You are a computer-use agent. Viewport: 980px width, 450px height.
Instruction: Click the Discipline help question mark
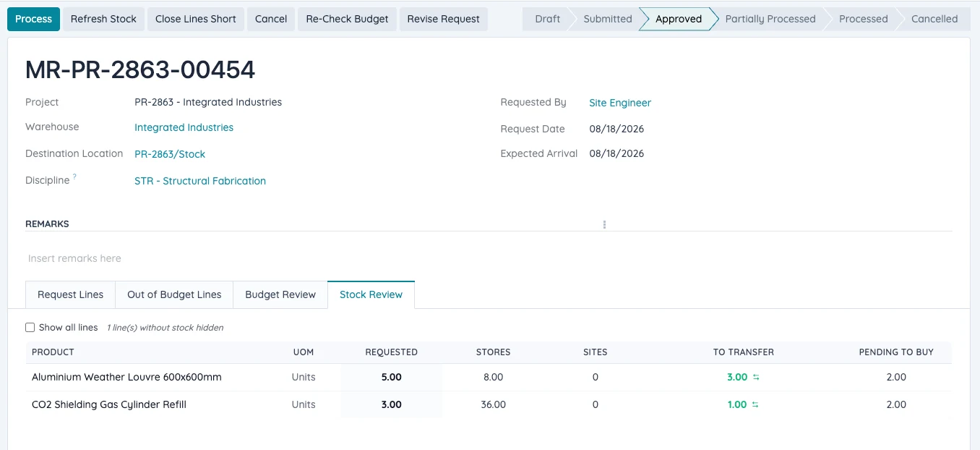(74, 177)
